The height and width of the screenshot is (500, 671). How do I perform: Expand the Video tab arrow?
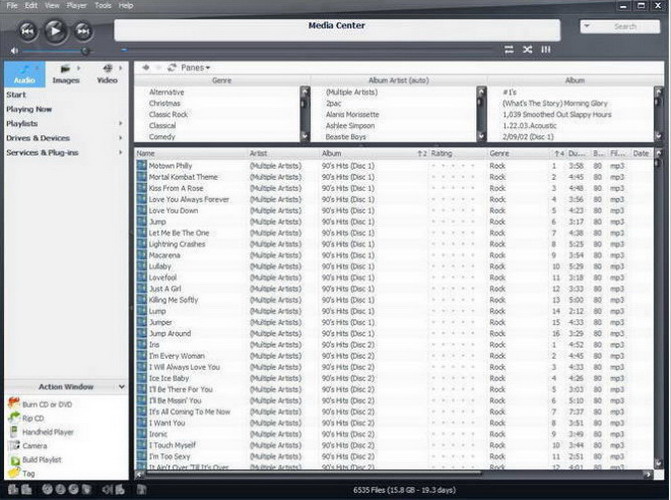(121, 68)
